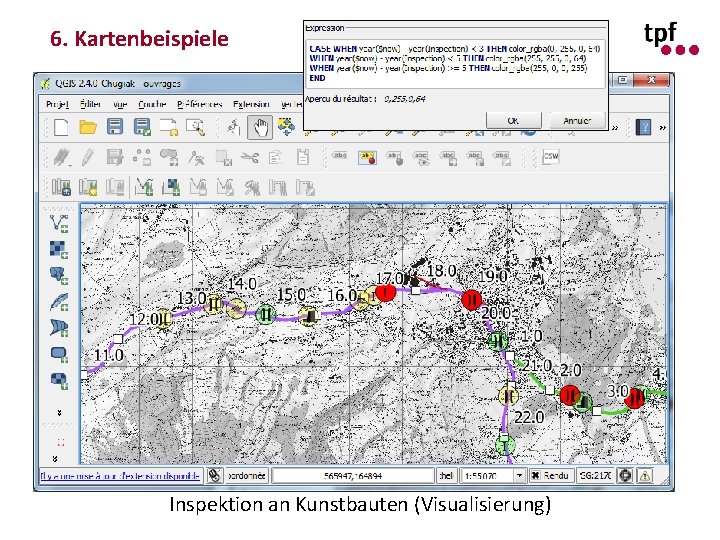Click the Copy features icon
This screenshot has width=720, height=540.
(276, 158)
